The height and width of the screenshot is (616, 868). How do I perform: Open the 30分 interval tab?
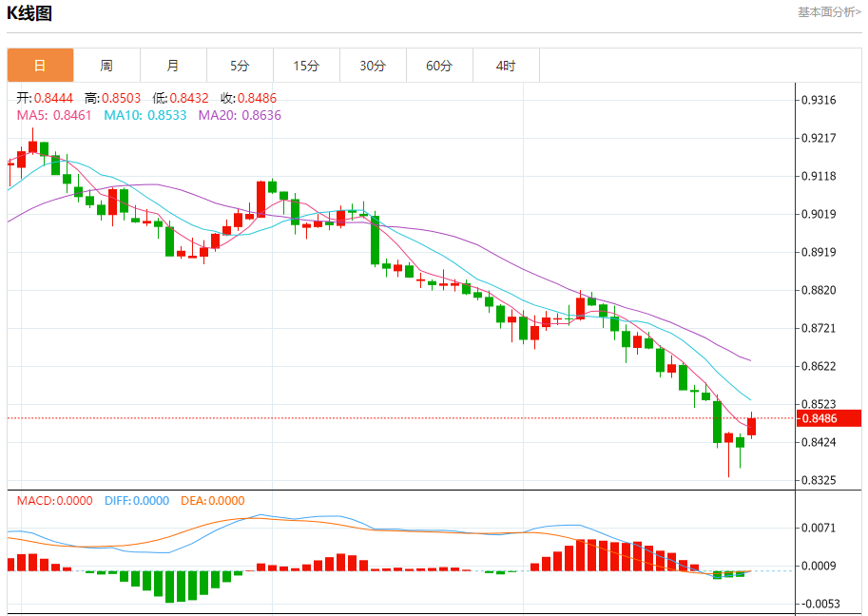[x=373, y=66]
